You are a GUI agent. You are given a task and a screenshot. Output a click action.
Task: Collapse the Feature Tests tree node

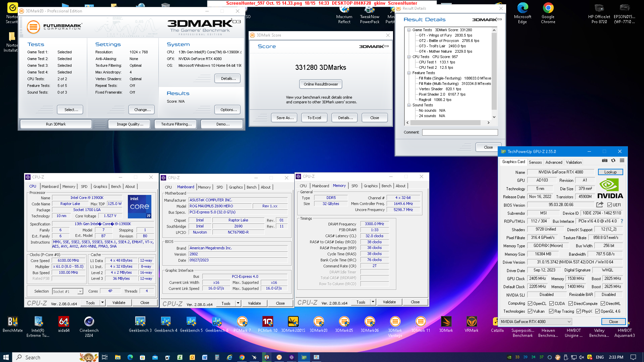coord(409,73)
